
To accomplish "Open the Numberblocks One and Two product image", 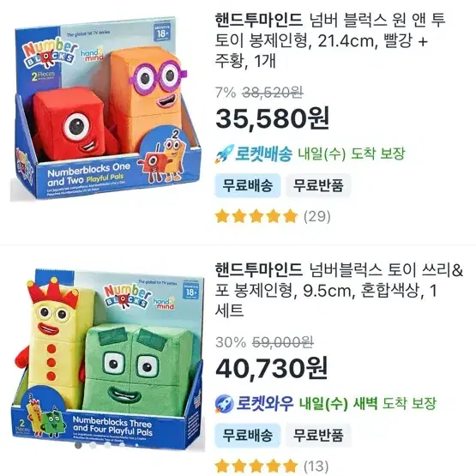I will pyautogui.click(x=105, y=109).
